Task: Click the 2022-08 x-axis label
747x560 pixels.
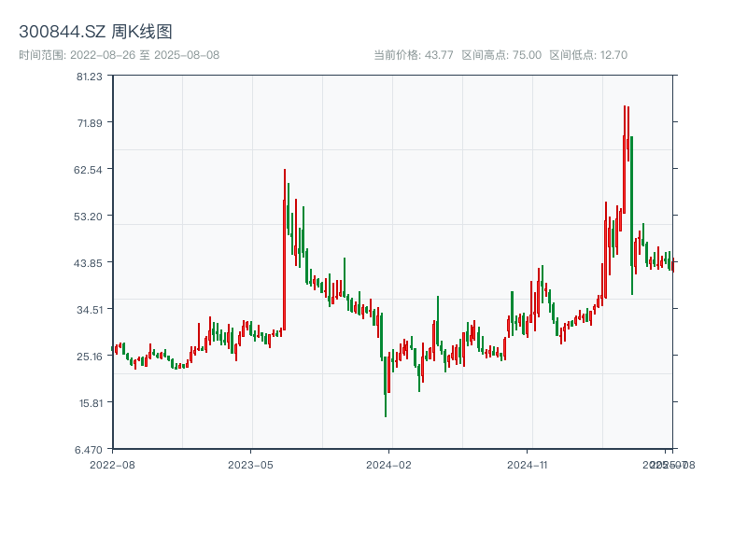Action: 112,465
